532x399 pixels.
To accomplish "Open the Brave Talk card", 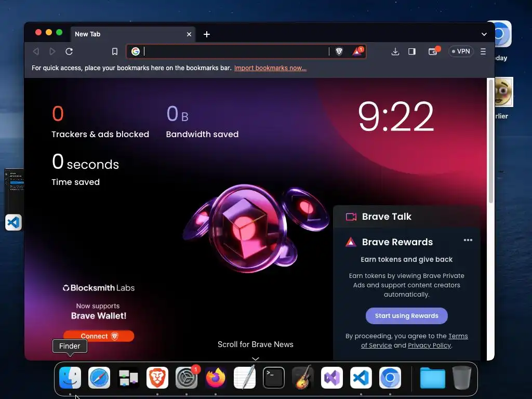I will (x=406, y=217).
